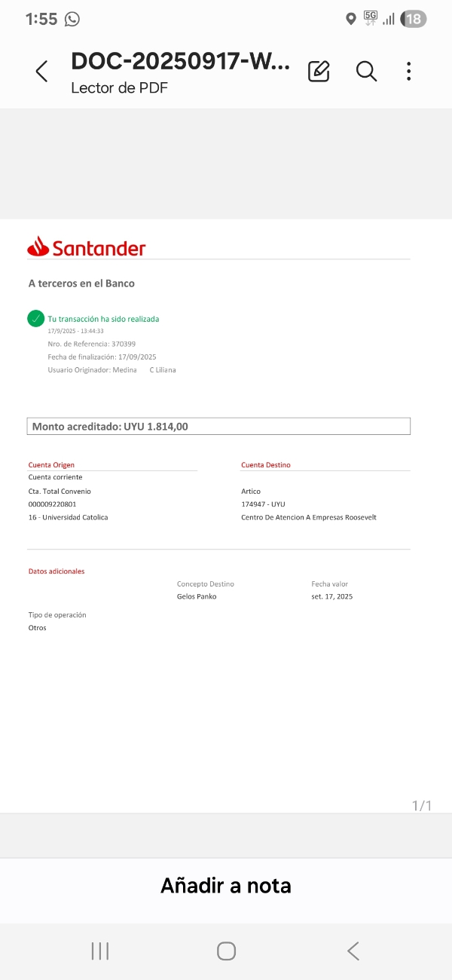
Task: Tap the green transaction success checkmark
Action: tap(35, 319)
